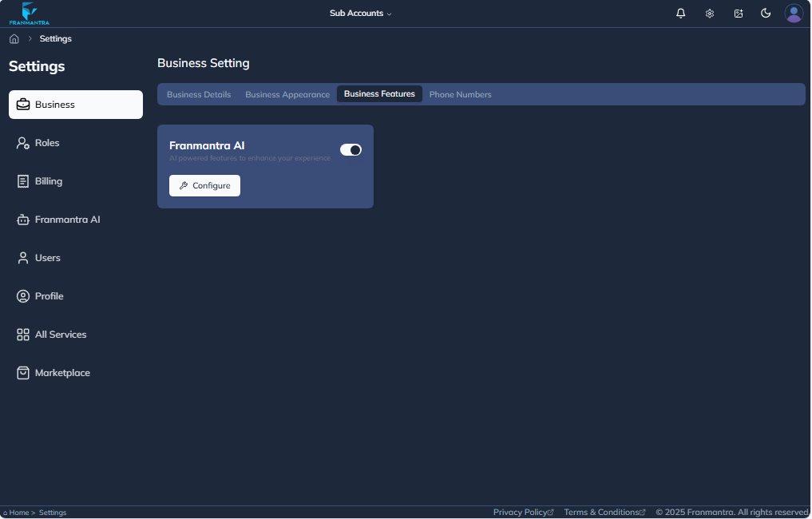
Task: Click the Users sidebar icon
Action: coord(22,257)
